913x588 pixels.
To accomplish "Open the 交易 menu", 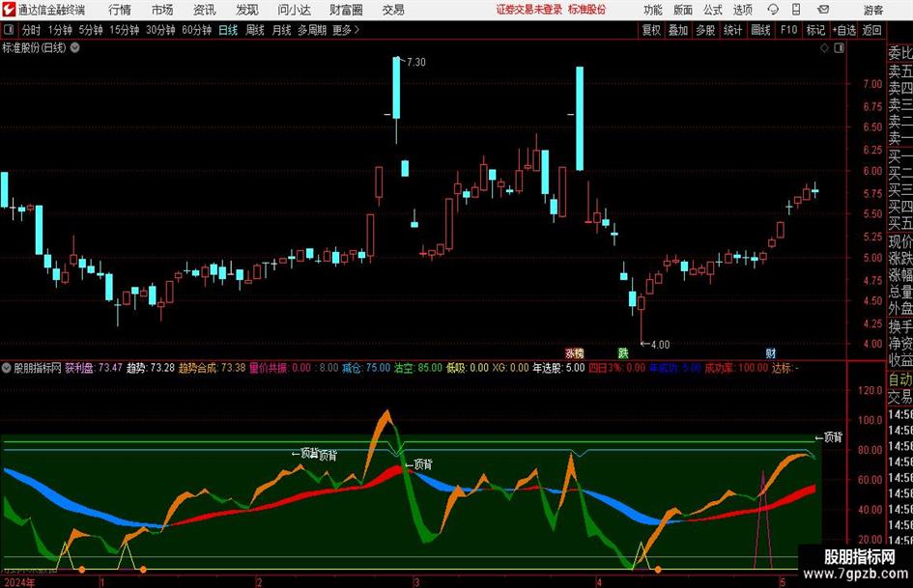I will coord(393,10).
